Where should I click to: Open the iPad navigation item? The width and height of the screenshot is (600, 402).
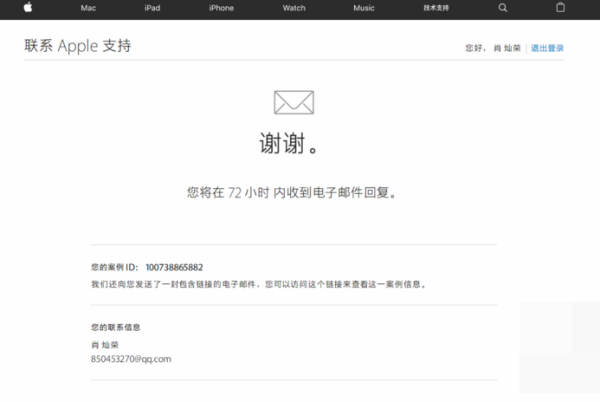coord(152,8)
